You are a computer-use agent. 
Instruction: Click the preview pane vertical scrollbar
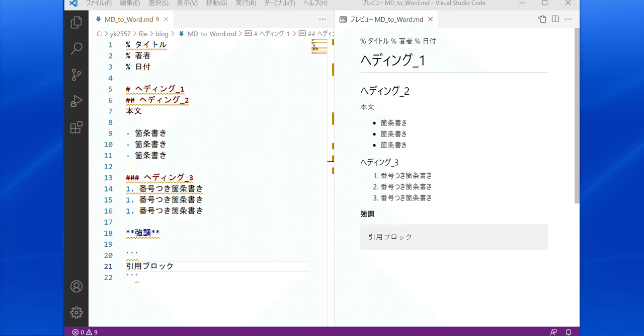(x=577, y=116)
